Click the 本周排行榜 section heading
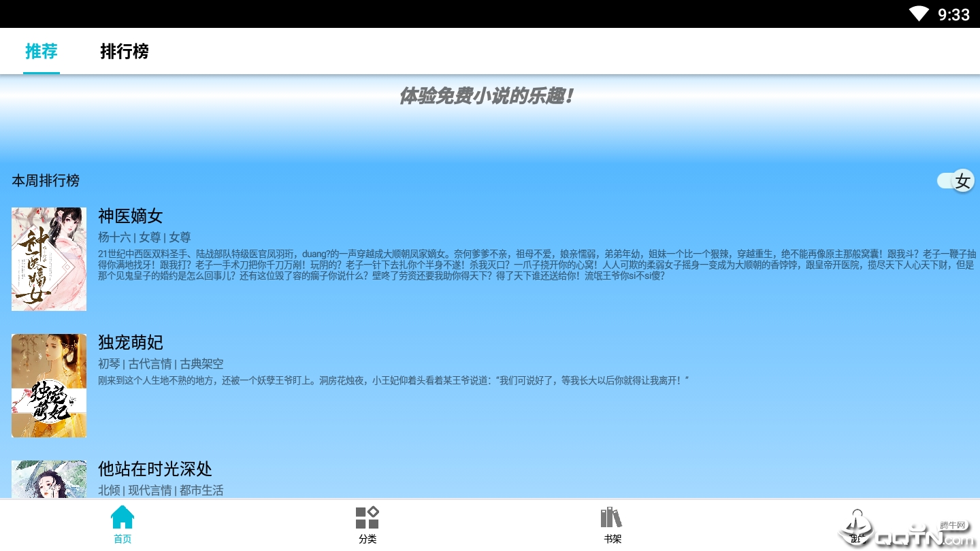 45,181
